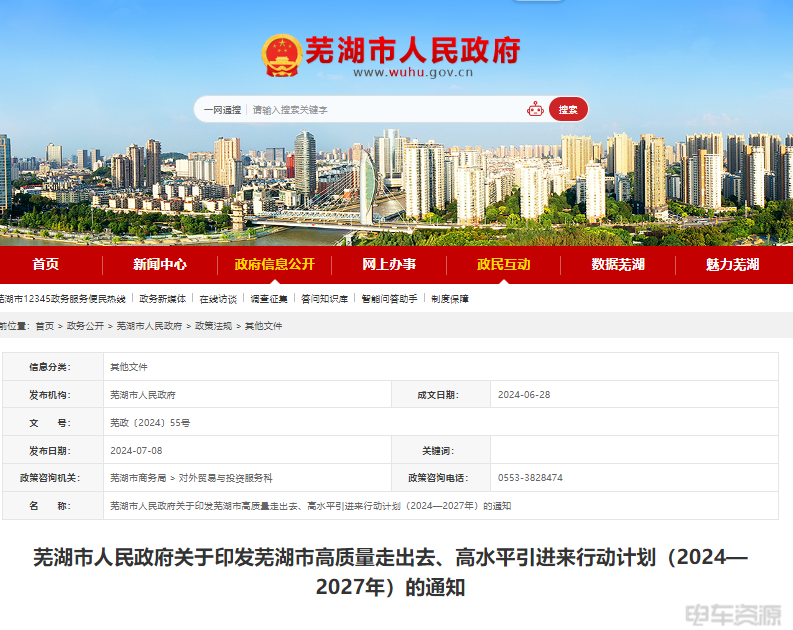The image size is (793, 630).
Task: Open the 魅力芜湖 navigation tab
Action: [x=732, y=264]
